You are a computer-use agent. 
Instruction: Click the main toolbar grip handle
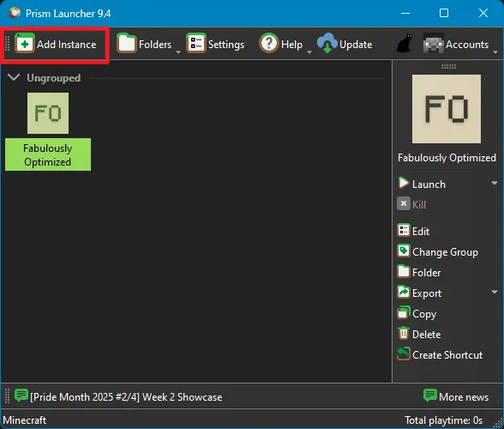(8, 44)
